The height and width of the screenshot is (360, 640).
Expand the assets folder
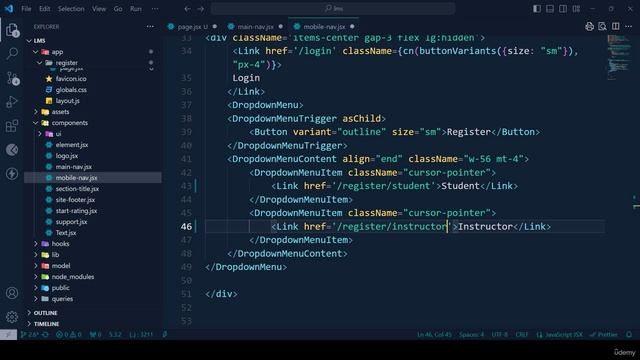pyautogui.click(x=36, y=112)
